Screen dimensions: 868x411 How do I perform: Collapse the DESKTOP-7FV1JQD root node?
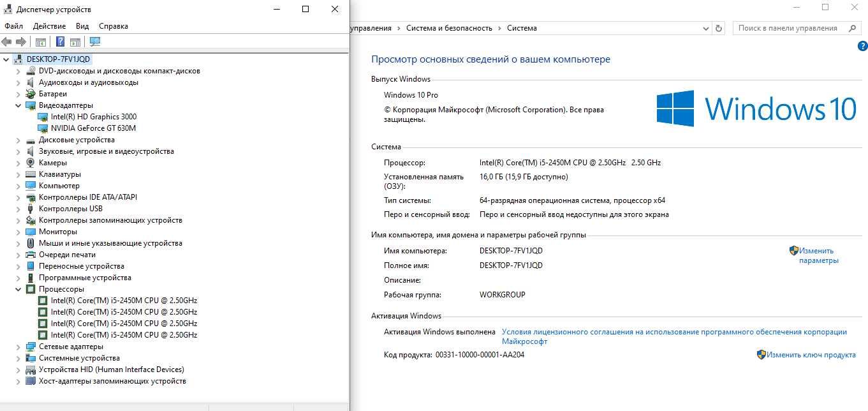(x=6, y=59)
